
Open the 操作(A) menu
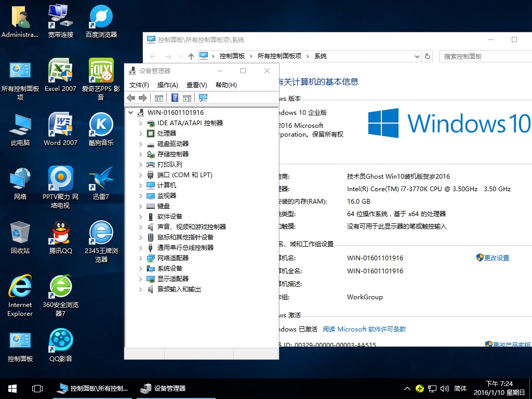pos(168,85)
